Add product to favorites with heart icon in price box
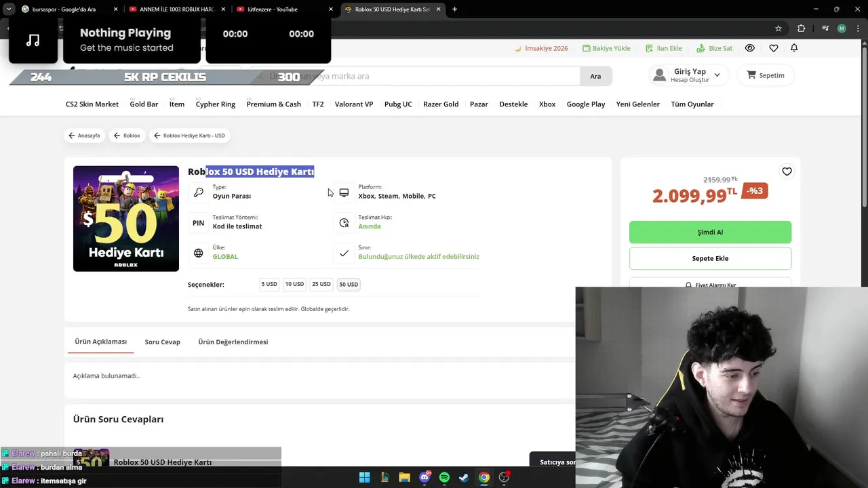Screen dimensions: 868x488 tap(787, 171)
